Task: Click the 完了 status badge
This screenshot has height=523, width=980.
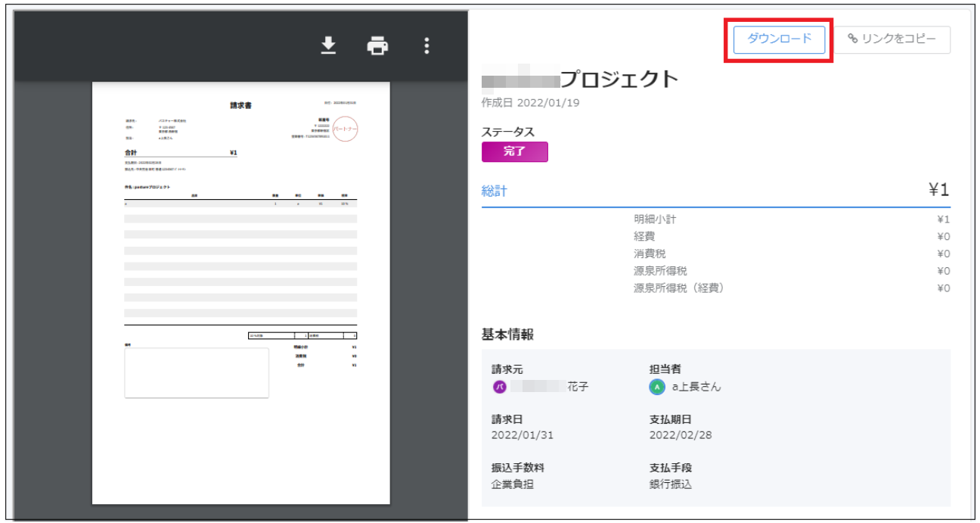Action: coord(514,151)
